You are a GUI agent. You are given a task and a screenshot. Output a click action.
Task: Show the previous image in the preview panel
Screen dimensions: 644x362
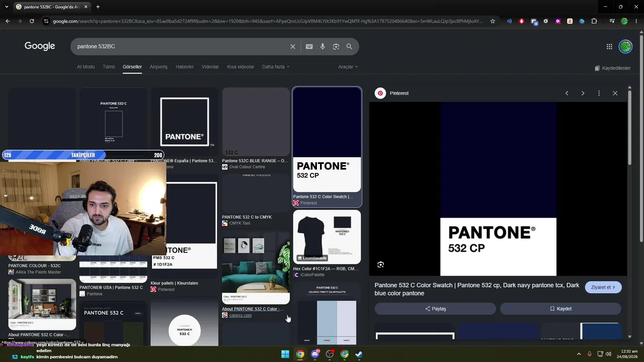tap(567, 93)
